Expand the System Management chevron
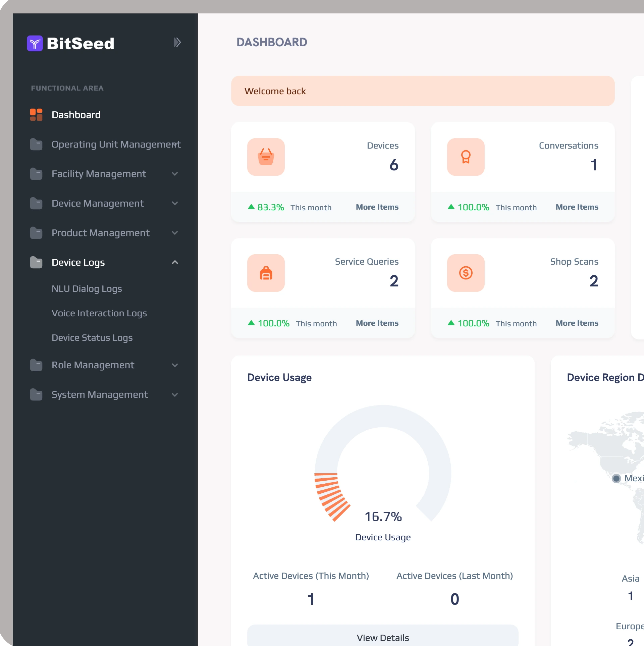Screen dimensions: 644x646 175,395
